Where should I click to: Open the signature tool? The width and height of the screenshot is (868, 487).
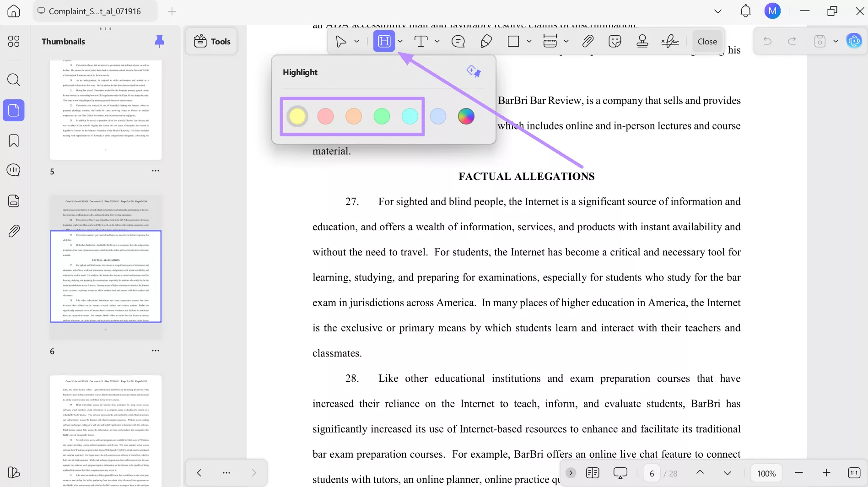click(670, 41)
